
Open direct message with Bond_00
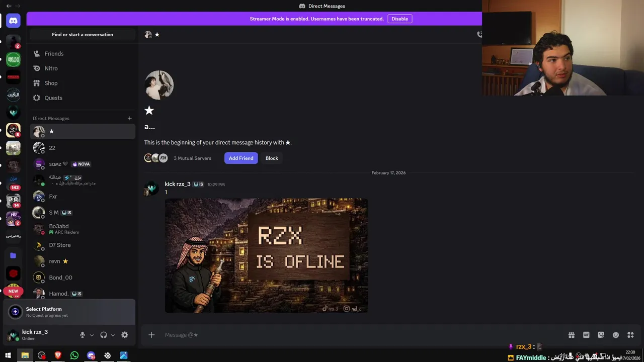tap(83, 277)
